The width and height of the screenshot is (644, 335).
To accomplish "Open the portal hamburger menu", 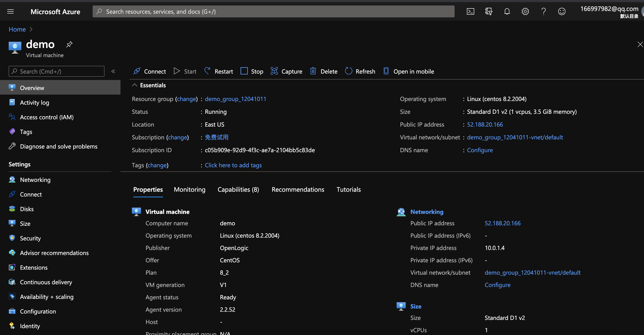I will (x=10, y=11).
